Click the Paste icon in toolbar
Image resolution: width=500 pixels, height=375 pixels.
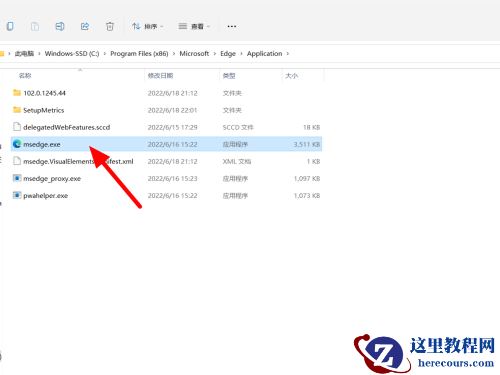click(x=35, y=26)
